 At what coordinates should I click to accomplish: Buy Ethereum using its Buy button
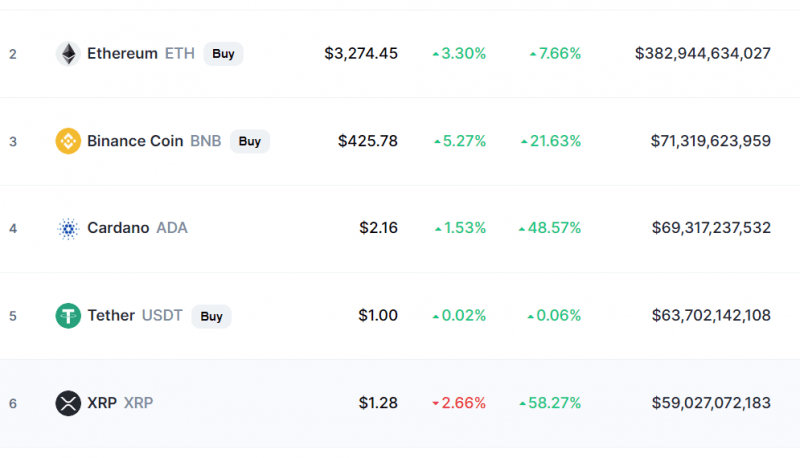point(223,54)
